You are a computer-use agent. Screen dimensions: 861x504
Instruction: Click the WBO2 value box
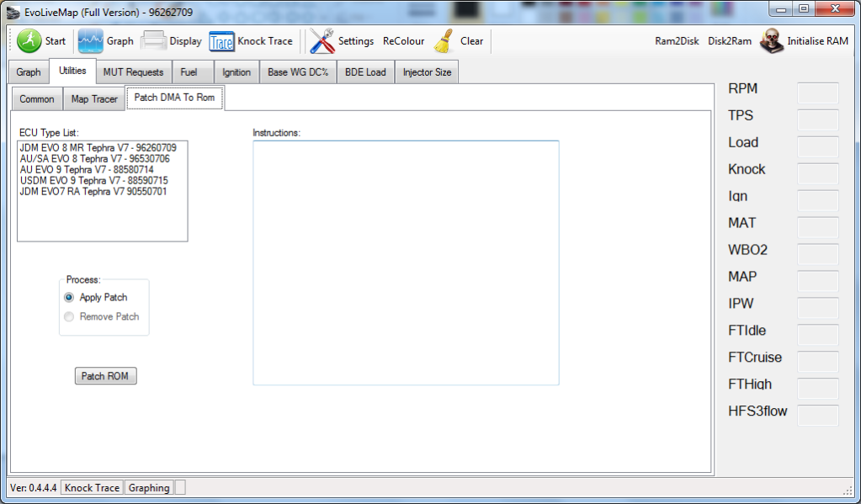point(817,254)
